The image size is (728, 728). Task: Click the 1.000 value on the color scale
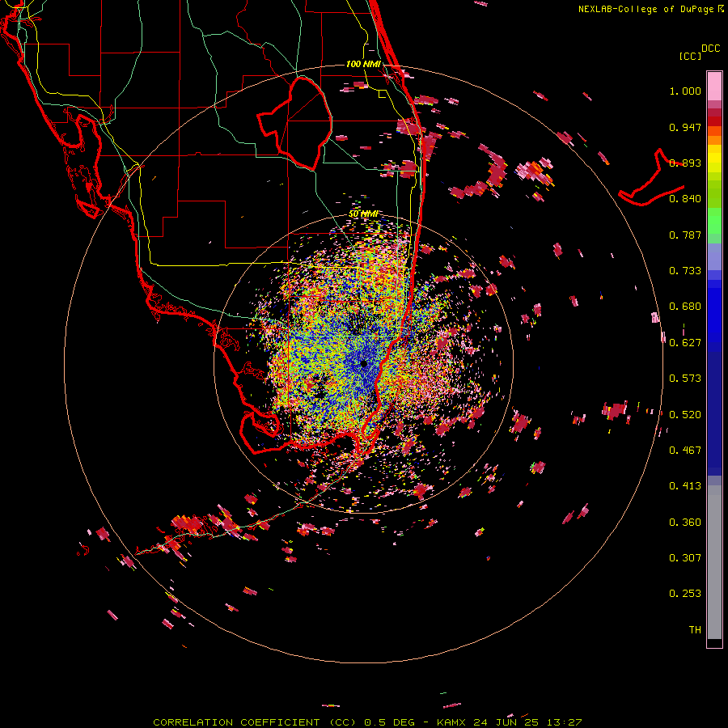coord(685,91)
